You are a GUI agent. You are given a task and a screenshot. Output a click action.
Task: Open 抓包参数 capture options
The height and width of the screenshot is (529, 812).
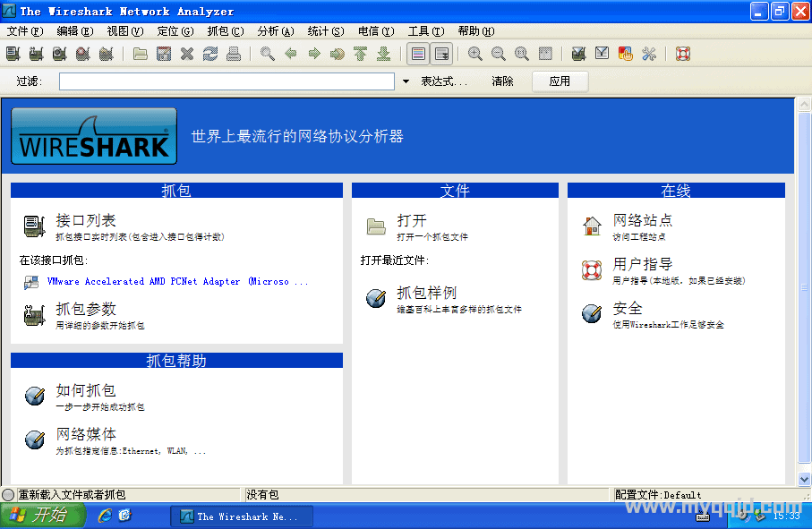86,309
